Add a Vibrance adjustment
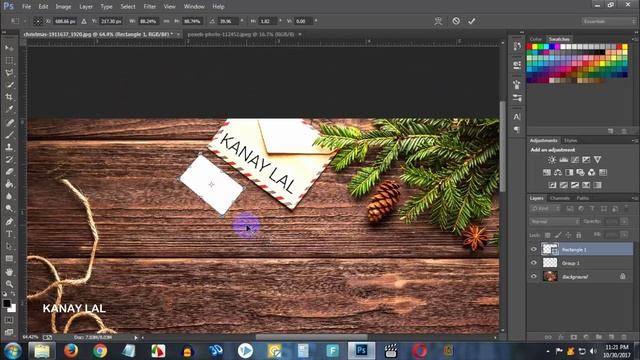Viewport: 640px width, 360px height. click(598, 160)
